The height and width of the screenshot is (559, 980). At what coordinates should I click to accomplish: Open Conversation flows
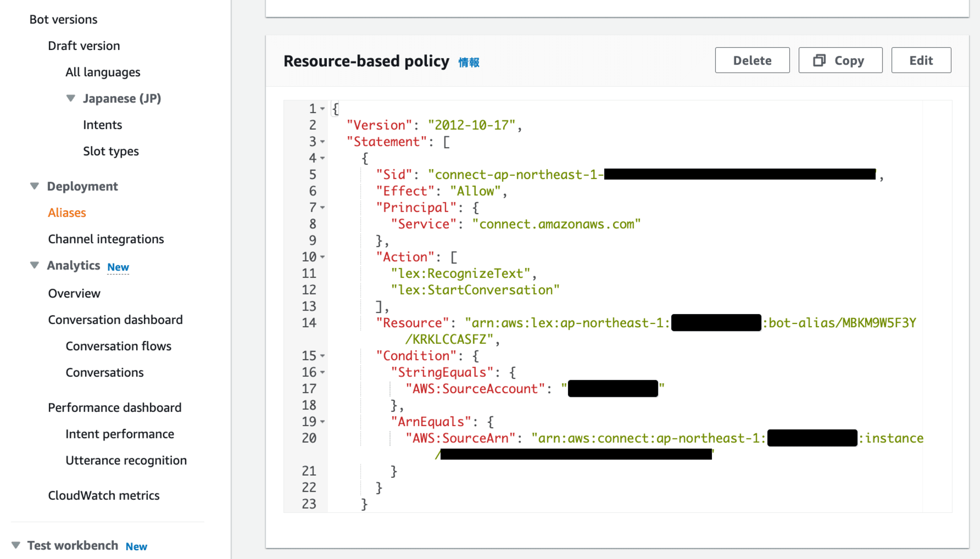(119, 346)
